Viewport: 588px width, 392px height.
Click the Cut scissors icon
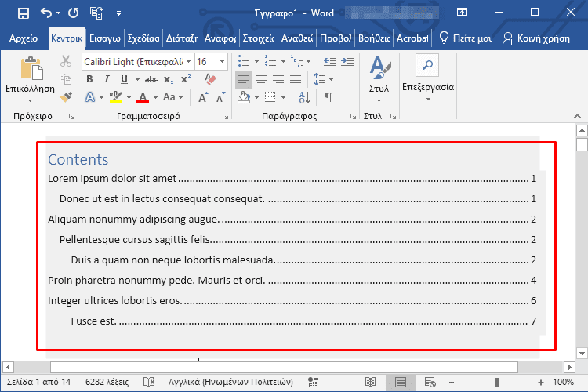[x=66, y=61]
